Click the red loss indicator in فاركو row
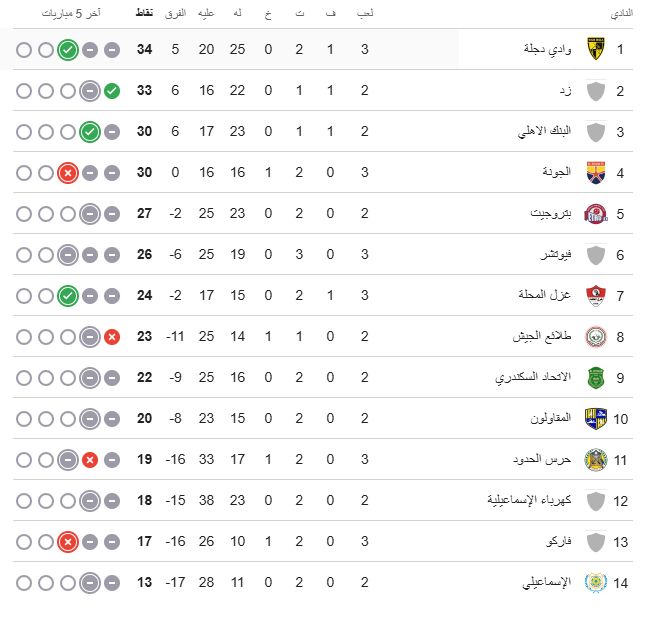 (68, 541)
